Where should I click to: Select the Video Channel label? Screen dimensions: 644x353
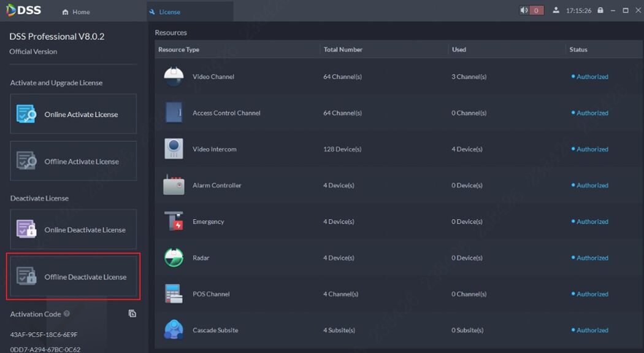click(213, 77)
